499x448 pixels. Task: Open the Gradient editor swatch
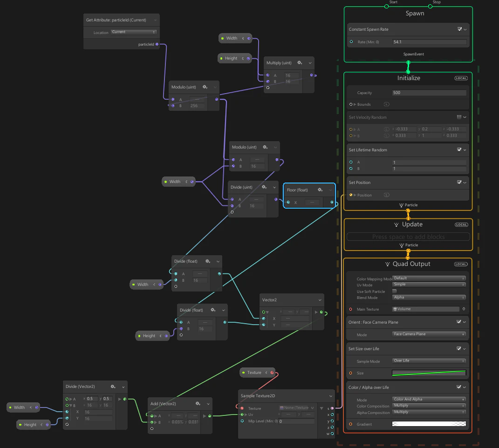click(x=429, y=424)
